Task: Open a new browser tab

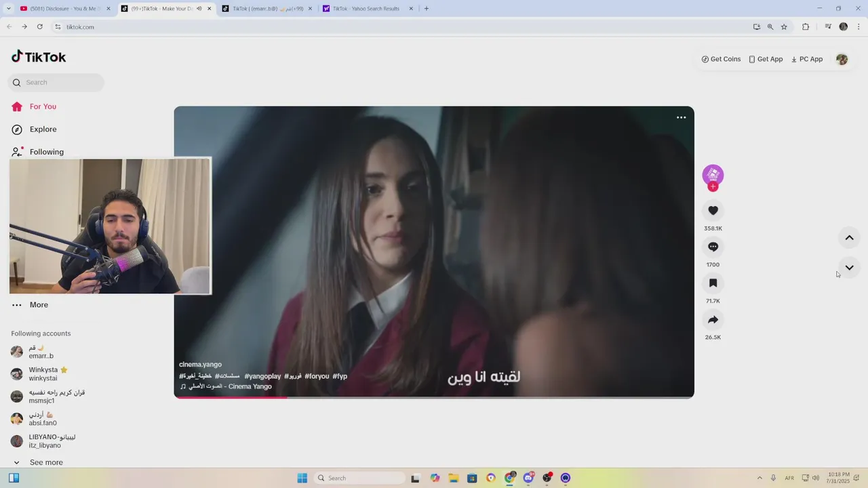Action: click(427, 9)
